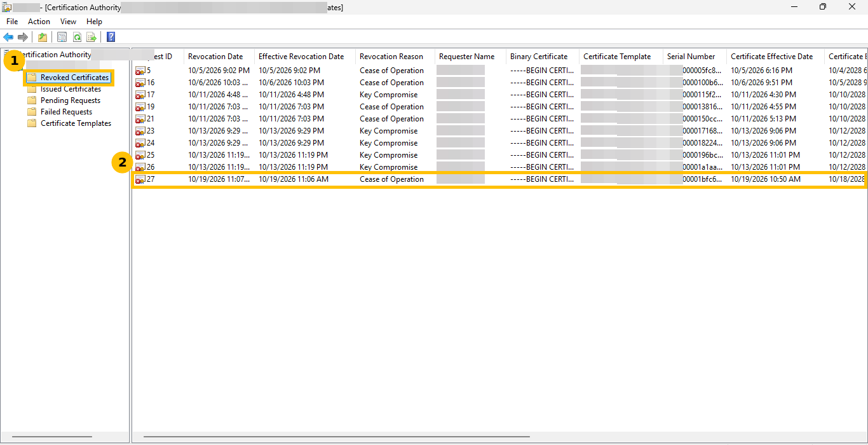Screen dimensions: 868x445
Task: Click the revoked certificate icon for request 16
Action: 140,83
